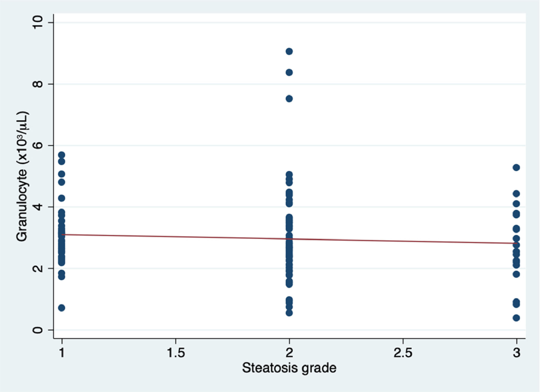
Task: Select the x-axis tick label 1
Action: coord(62,353)
